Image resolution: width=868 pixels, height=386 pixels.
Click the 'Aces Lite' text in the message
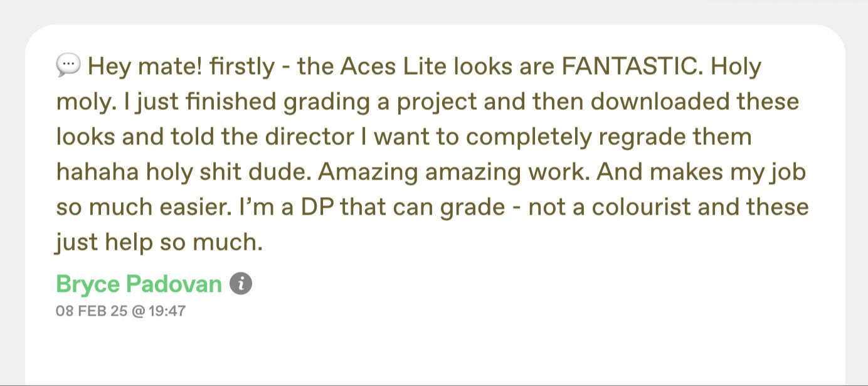393,66
